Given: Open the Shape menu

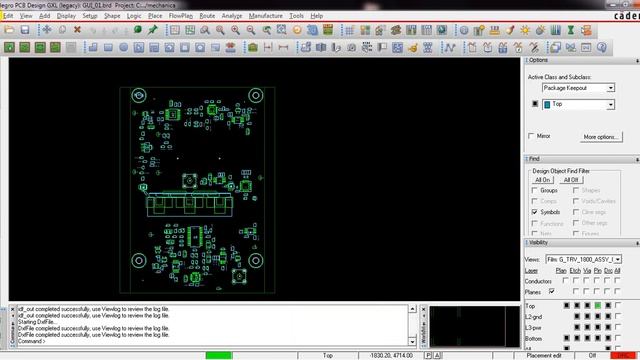Looking at the screenshot, I should pyautogui.click(x=112, y=16).
